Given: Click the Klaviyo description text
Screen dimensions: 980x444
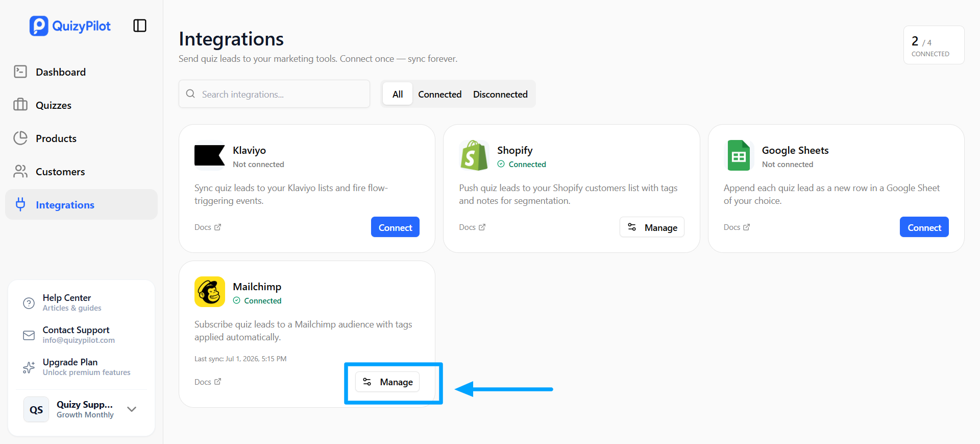Looking at the screenshot, I should tap(291, 194).
